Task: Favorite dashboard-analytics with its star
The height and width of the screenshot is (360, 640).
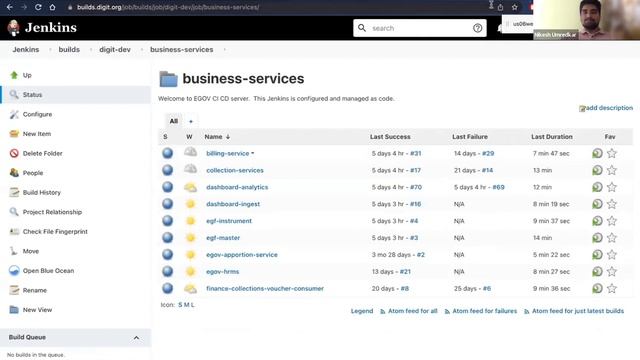Action: [611, 187]
